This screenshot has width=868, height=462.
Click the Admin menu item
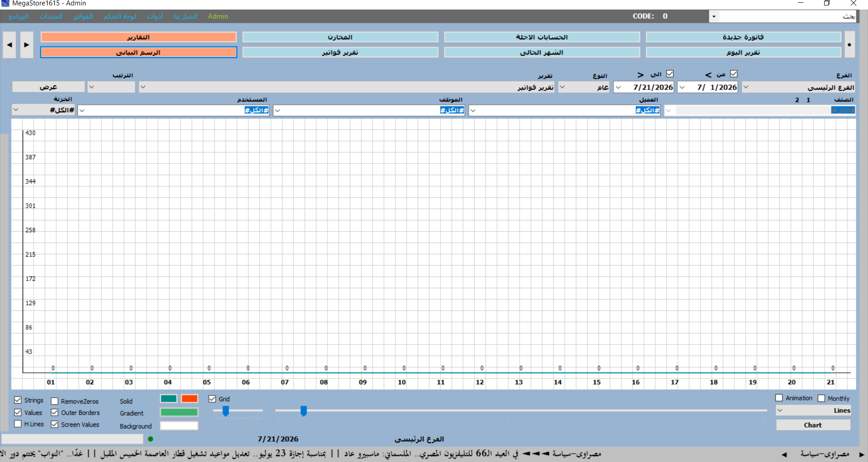(x=218, y=16)
